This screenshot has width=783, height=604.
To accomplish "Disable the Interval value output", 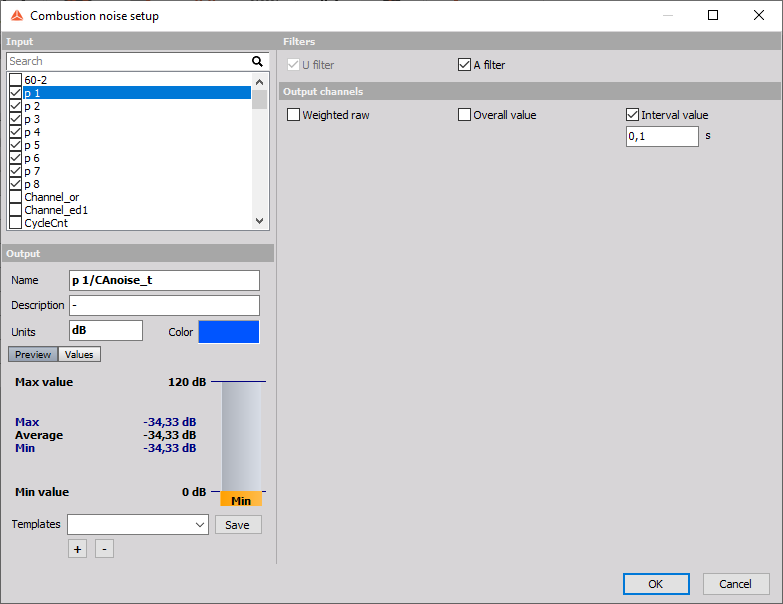I will 632,114.
